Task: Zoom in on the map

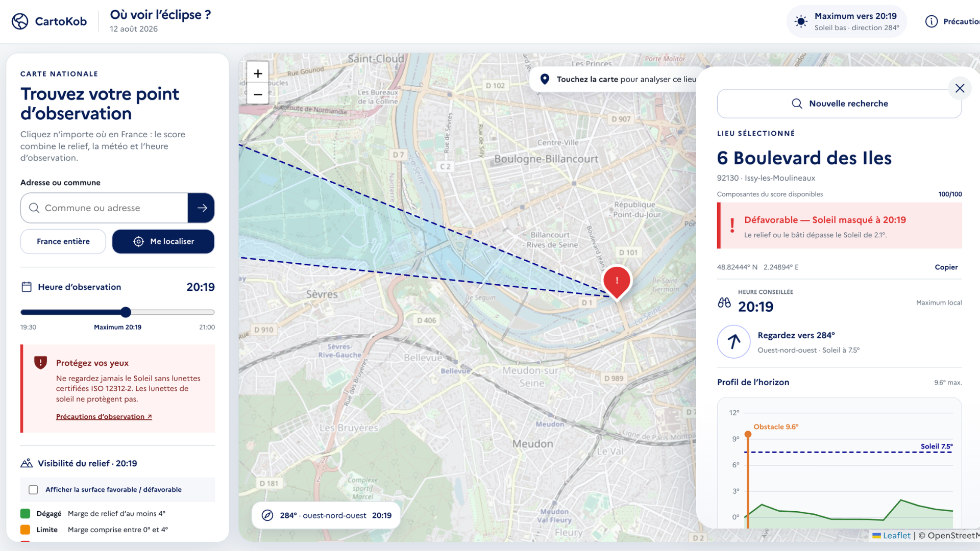Action: pyautogui.click(x=258, y=73)
